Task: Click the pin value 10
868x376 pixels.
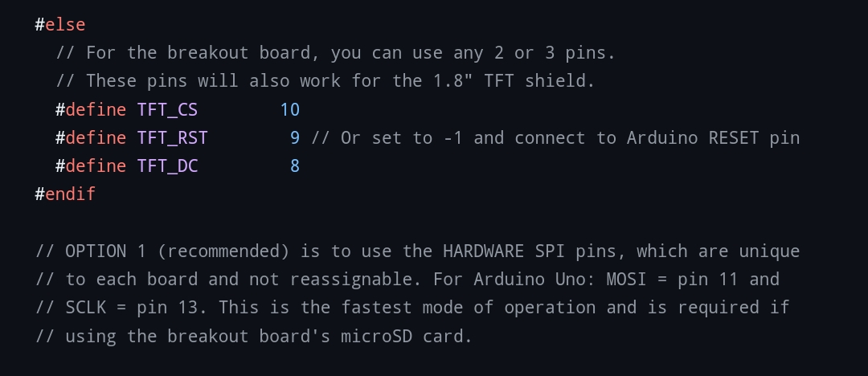Action: [x=289, y=109]
